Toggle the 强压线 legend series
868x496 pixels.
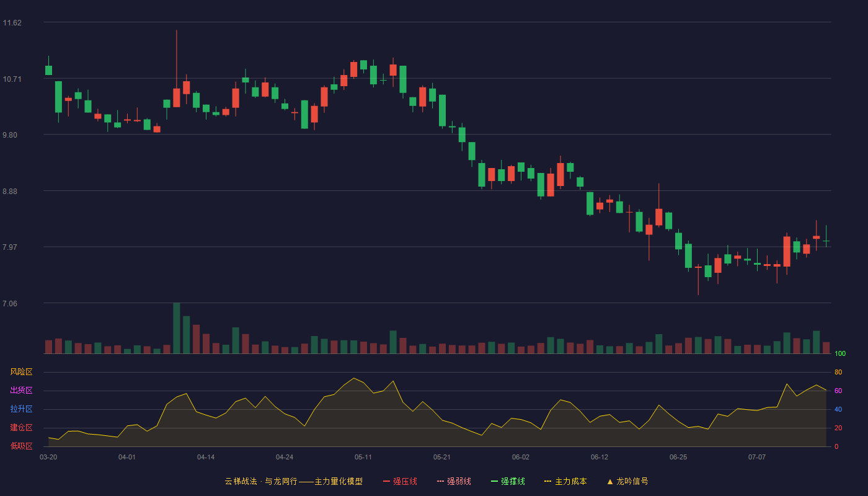click(400, 481)
